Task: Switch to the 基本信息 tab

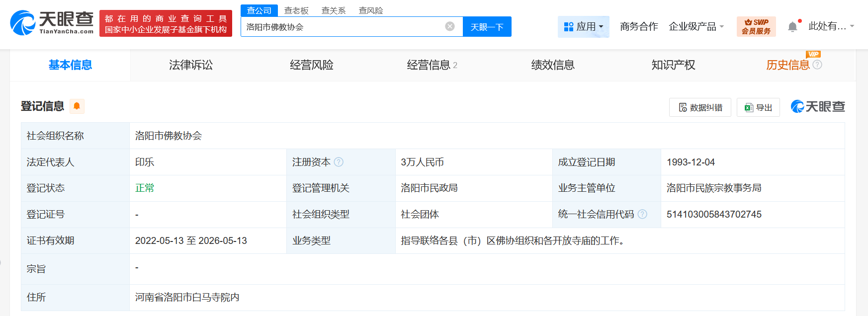Action: click(70, 65)
